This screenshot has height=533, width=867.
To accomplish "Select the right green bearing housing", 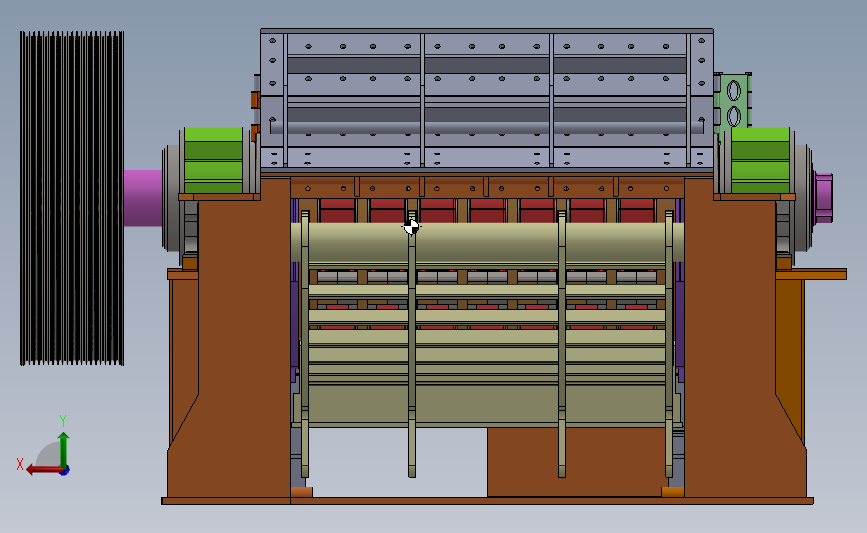I will pyautogui.click(x=760, y=160).
